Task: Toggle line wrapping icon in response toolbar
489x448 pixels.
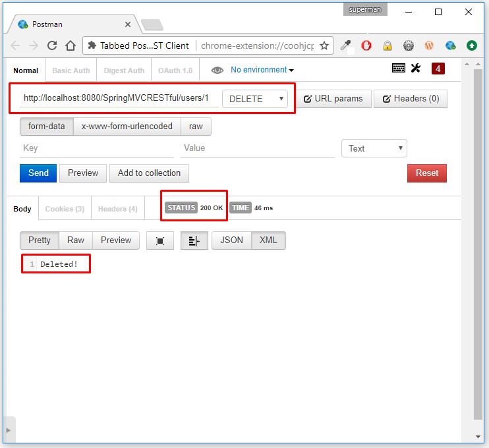Action: [x=194, y=240]
